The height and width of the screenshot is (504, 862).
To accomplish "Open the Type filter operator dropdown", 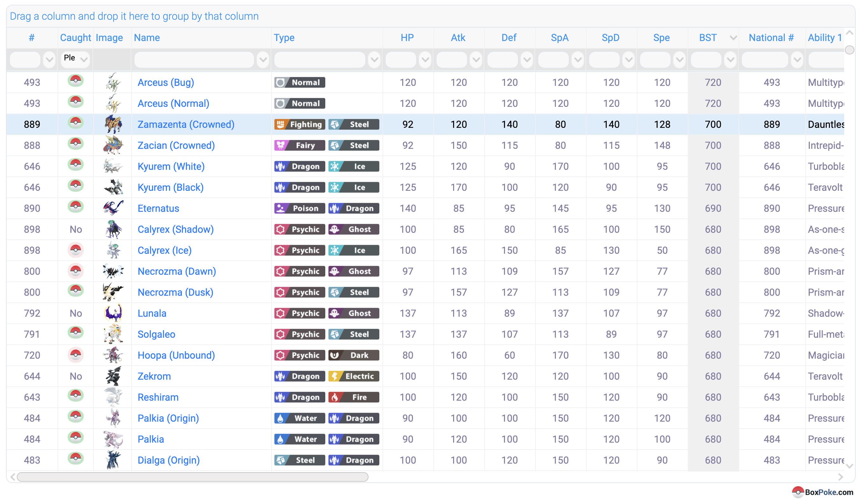I will coord(375,59).
